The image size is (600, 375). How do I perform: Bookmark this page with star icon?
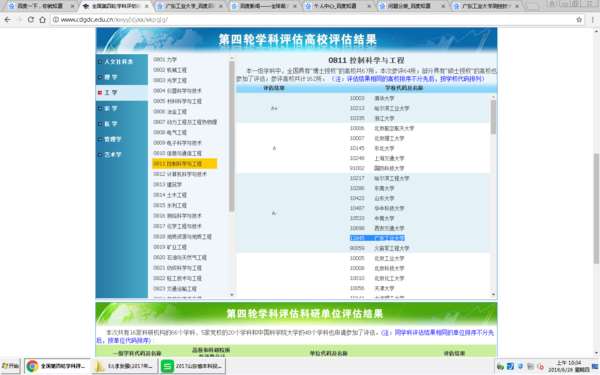pos(579,20)
